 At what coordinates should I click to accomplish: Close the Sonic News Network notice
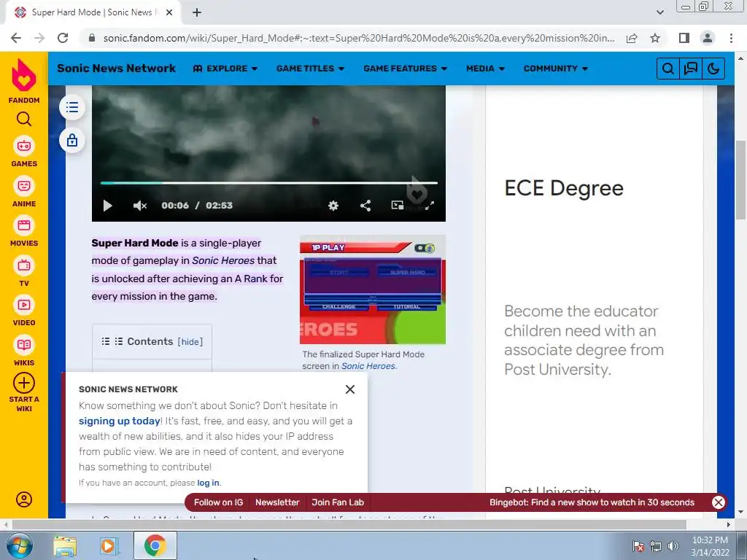[350, 389]
